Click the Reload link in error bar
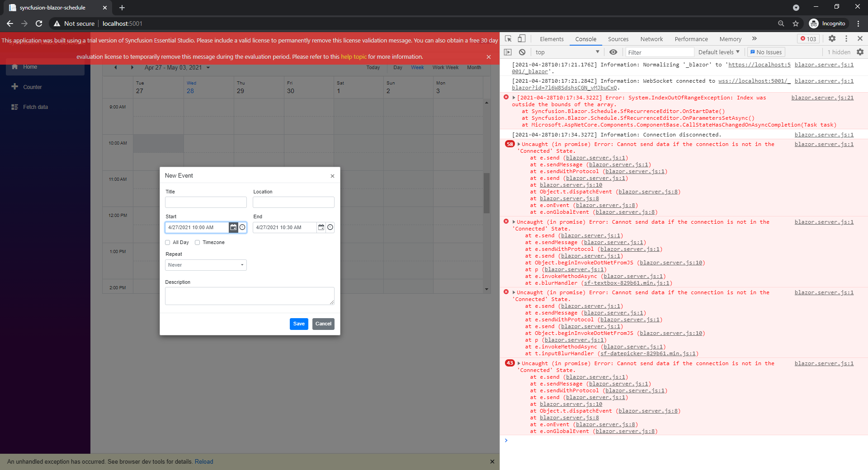 [x=204, y=461]
